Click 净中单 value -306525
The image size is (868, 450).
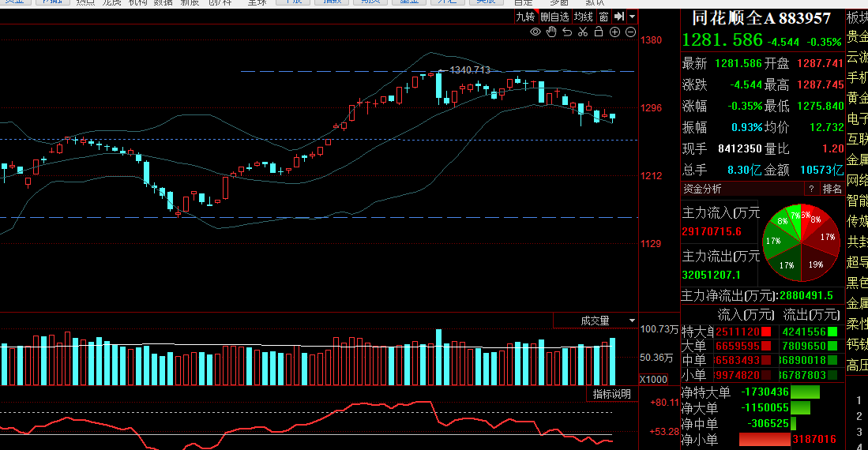click(768, 423)
